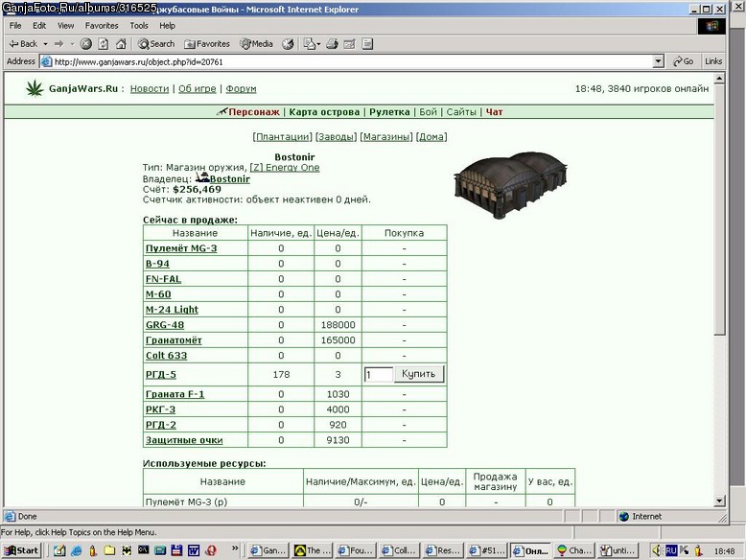Open Media bar in toolbar
This screenshot has height=560, width=746.
pos(256,44)
